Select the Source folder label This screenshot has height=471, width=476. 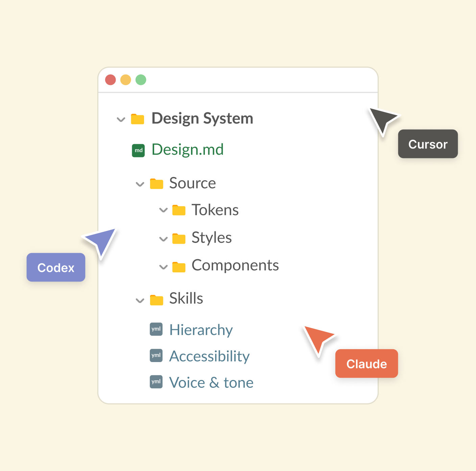pyautogui.click(x=192, y=183)
